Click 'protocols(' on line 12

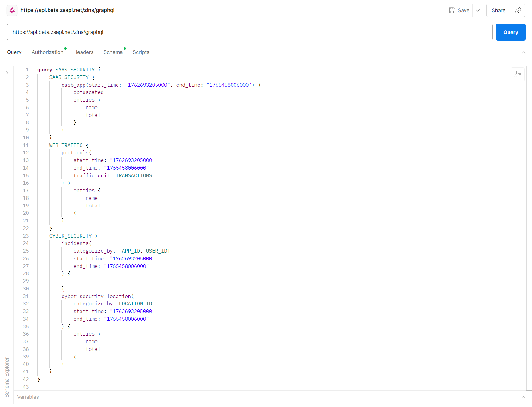tap(77, 153)
